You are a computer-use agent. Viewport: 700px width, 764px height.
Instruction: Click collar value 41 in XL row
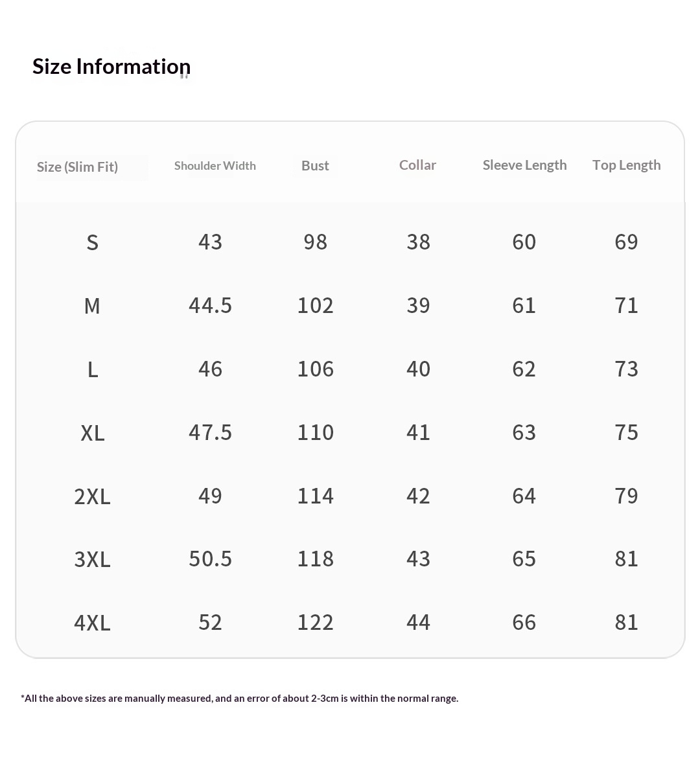[418, 432]
